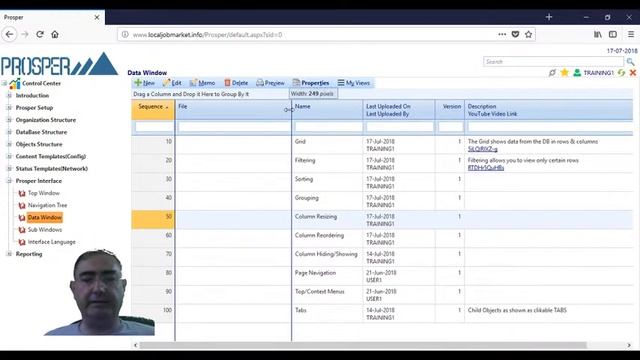Click the red X icon beside TRAINING1
The height and width of the screenshot is (360, 640).
(x=633, y=73)
